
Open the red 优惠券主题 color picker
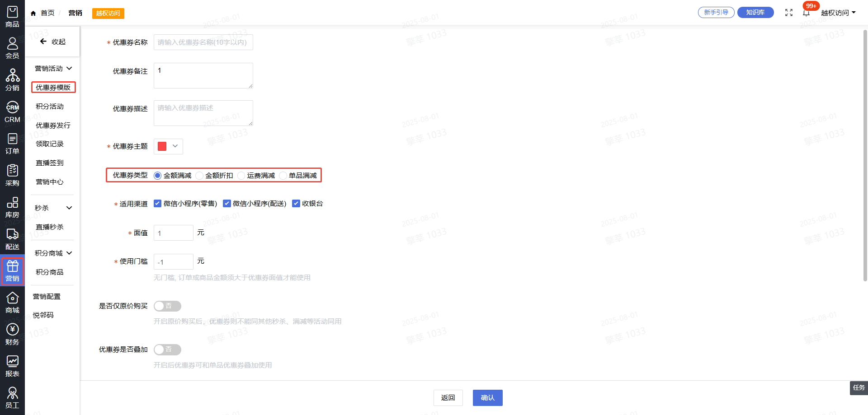pos(168,146)
